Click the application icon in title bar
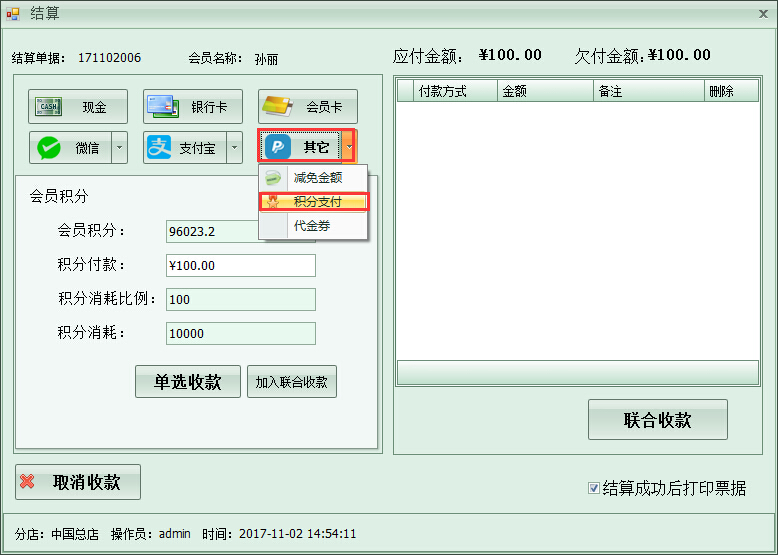 click(x=13, y=14)
